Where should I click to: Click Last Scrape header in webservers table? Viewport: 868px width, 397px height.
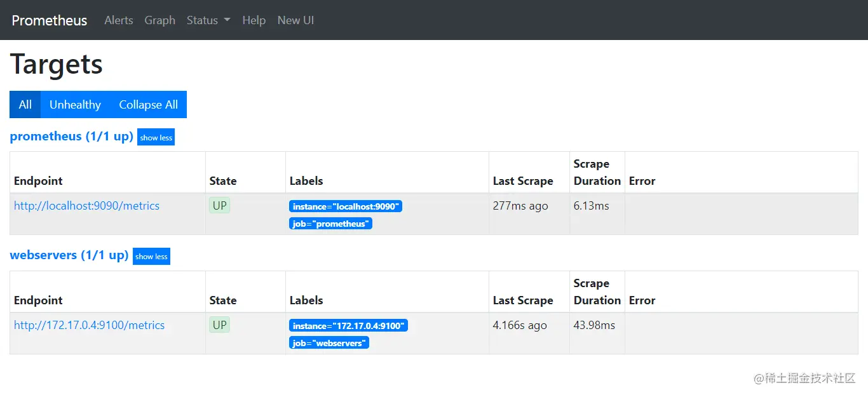523,300
